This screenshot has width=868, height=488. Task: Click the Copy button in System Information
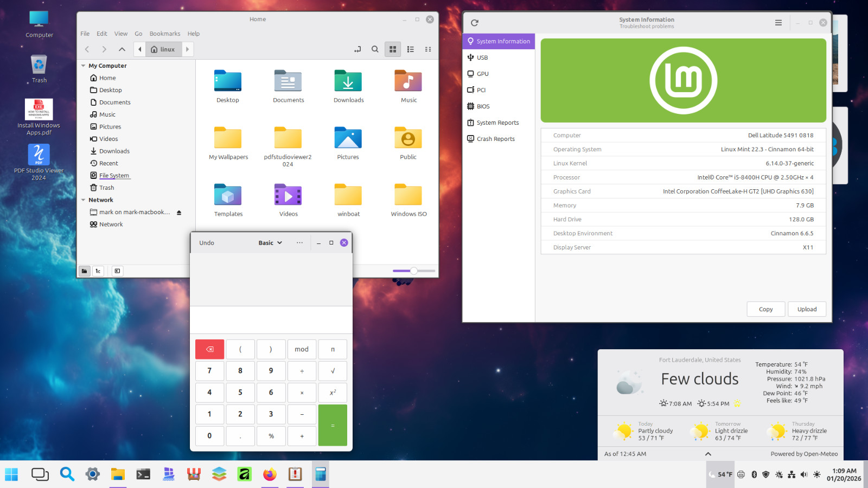[766, 309]
